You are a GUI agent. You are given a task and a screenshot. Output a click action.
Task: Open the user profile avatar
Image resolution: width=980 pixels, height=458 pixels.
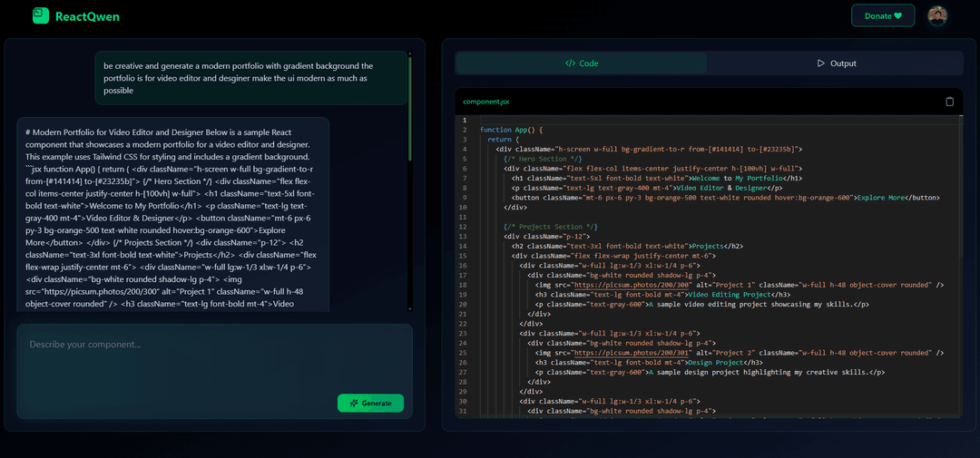(x=937, y=15)
